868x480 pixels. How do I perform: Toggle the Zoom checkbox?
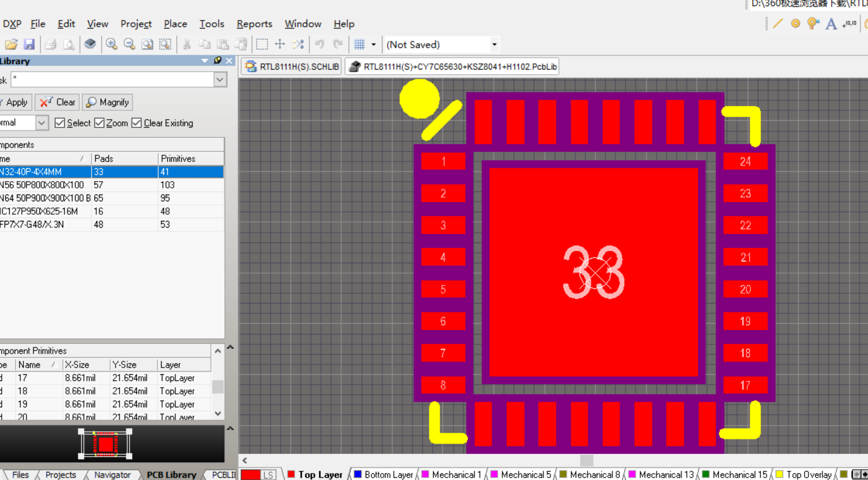99,123
